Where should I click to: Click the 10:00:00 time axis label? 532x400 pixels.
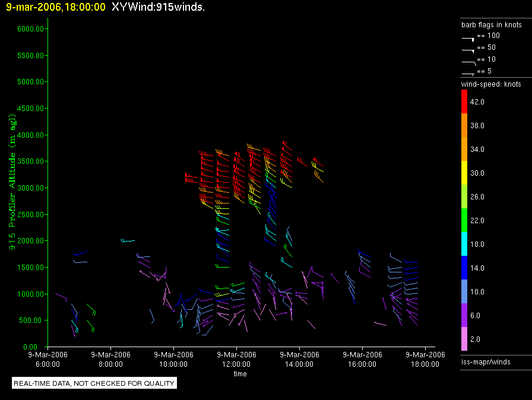tap(173, 364)
